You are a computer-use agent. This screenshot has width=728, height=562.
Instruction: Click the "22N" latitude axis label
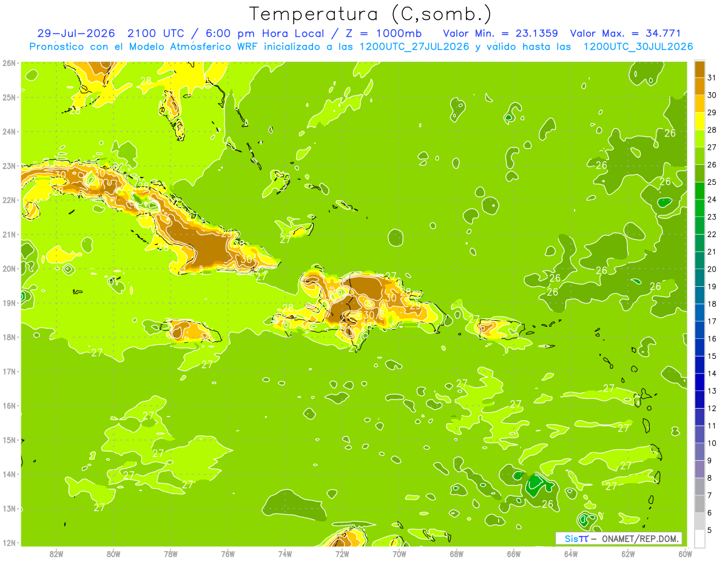click(8, 200)
